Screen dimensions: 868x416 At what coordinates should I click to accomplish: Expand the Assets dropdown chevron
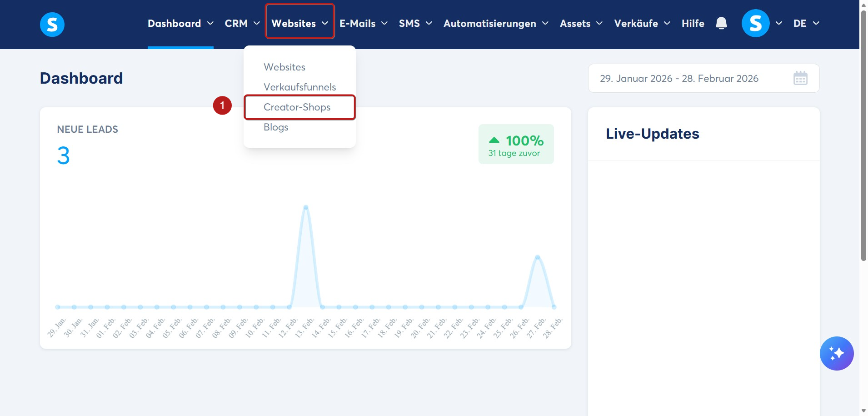(x=599, y=23)
